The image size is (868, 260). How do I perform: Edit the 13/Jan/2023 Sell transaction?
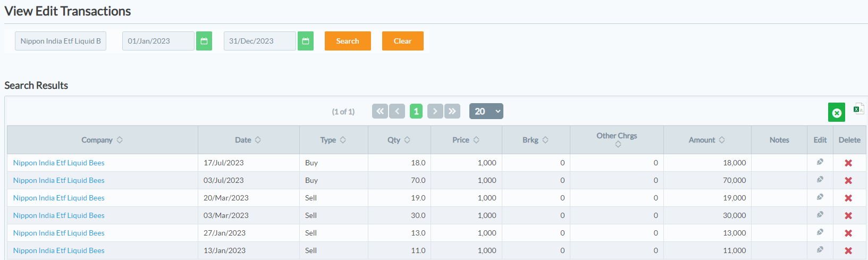point(820,250)
